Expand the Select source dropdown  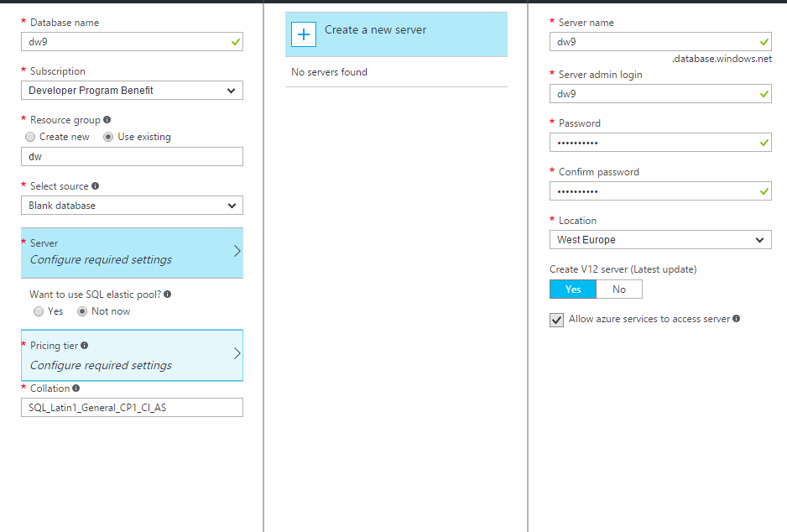pyautogui.click(x=132, y=206)
